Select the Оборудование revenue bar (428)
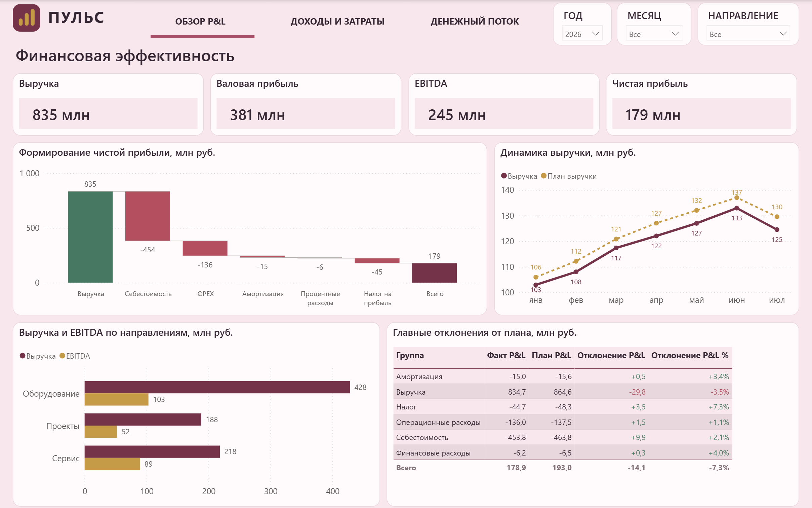The image size is (812, 508). (x=217, y=387)
